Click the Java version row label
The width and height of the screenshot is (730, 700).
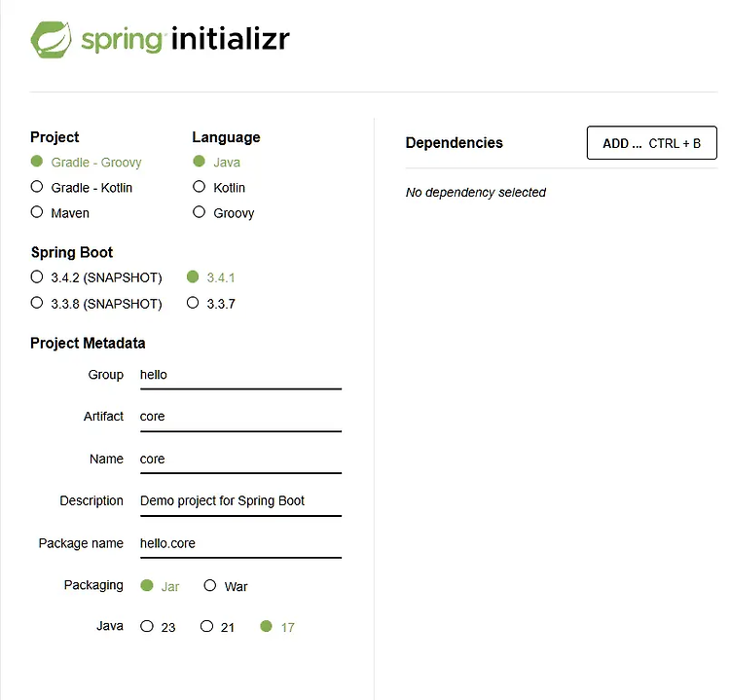[x=110, y=626]
